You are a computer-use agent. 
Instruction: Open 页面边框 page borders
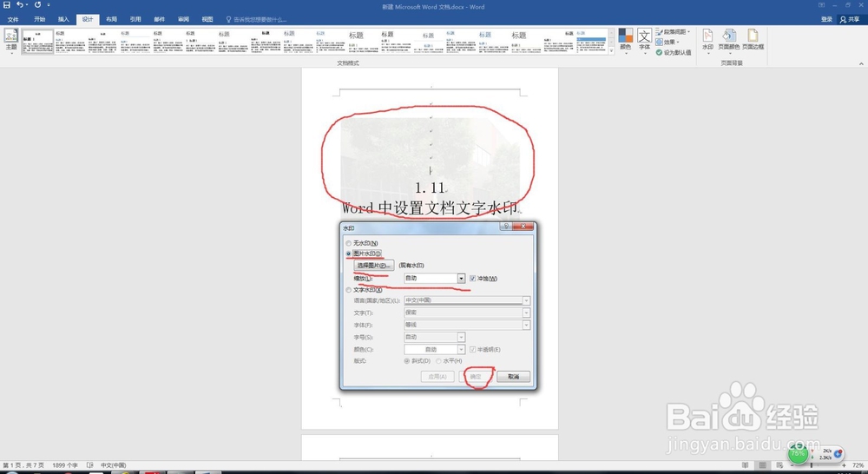click(x=753, y=40)
